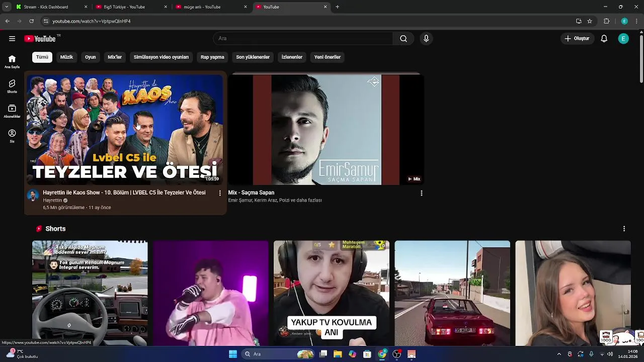Go back in Chrome
The height and width of the screenshot is (362, 644).
point(7,21)
